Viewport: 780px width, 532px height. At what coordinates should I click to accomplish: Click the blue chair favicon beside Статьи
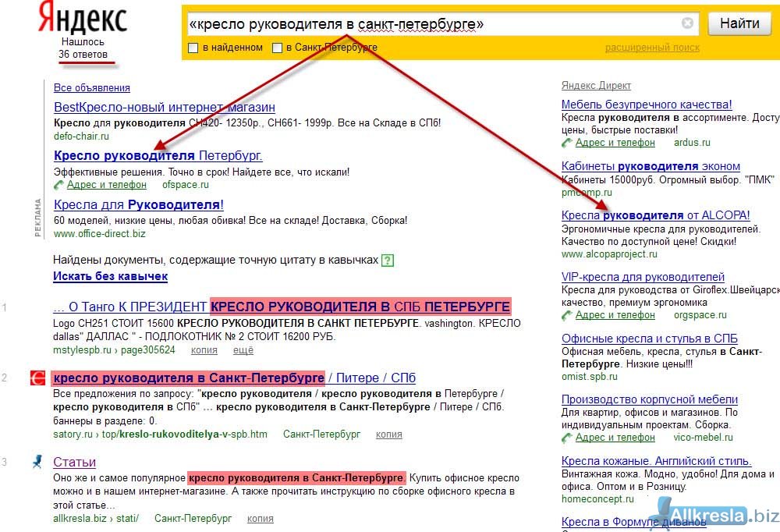(x=37, y=462)
